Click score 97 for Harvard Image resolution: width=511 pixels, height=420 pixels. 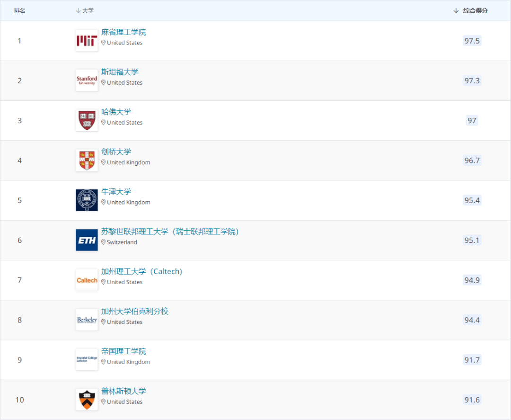pos(472,121)
